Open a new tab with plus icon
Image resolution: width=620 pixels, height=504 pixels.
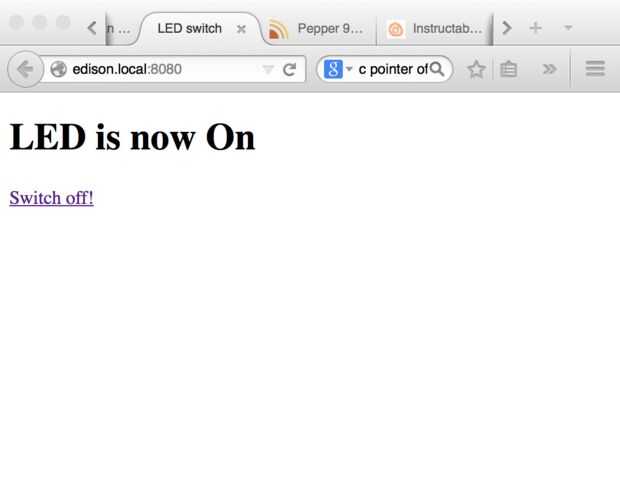click(535, 28)
